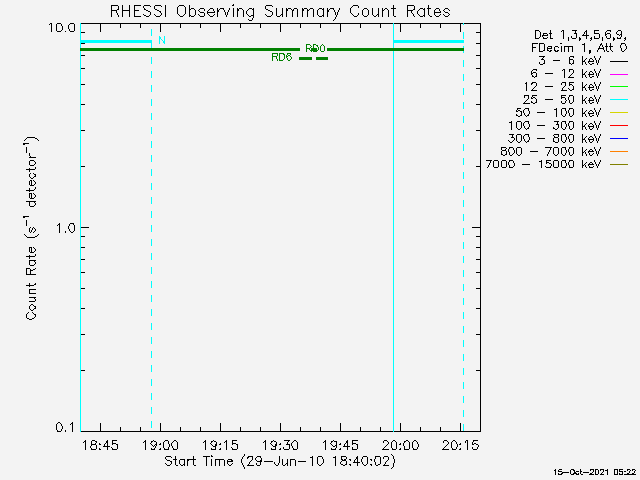Click the 300 - 800 keV legend label

(x=555, y=138)
